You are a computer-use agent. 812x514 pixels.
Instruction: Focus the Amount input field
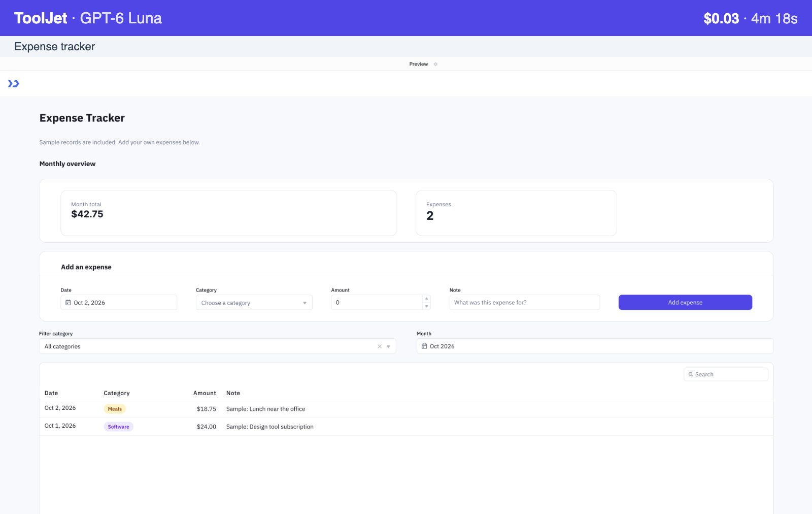pos(377,303)
